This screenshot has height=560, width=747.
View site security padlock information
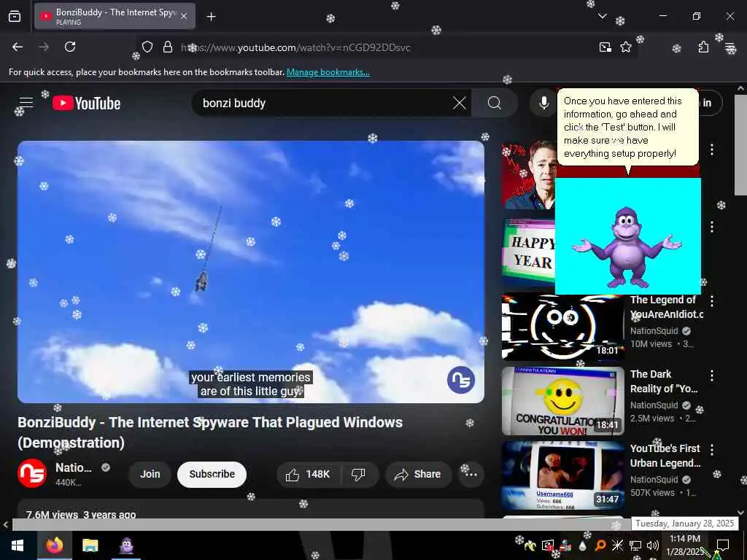[167, 47]
